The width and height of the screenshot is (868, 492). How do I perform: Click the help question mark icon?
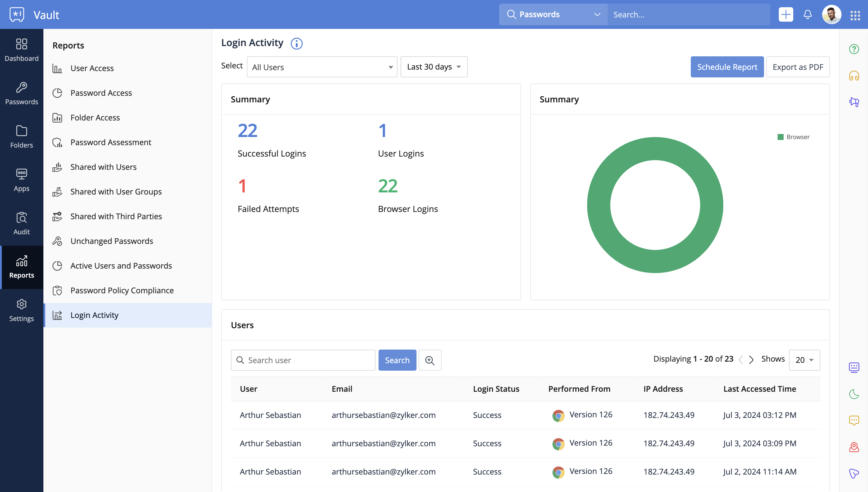854,49
